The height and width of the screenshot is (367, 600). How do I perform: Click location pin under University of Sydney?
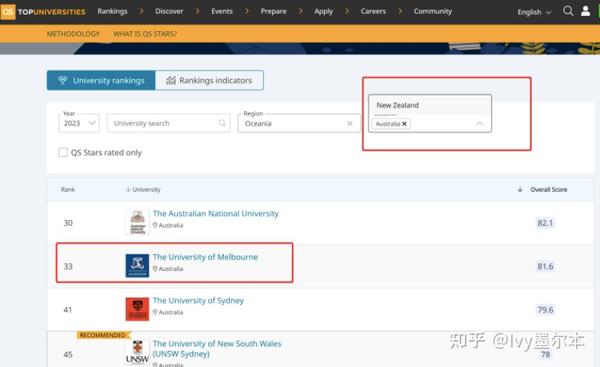coord(155,312)
